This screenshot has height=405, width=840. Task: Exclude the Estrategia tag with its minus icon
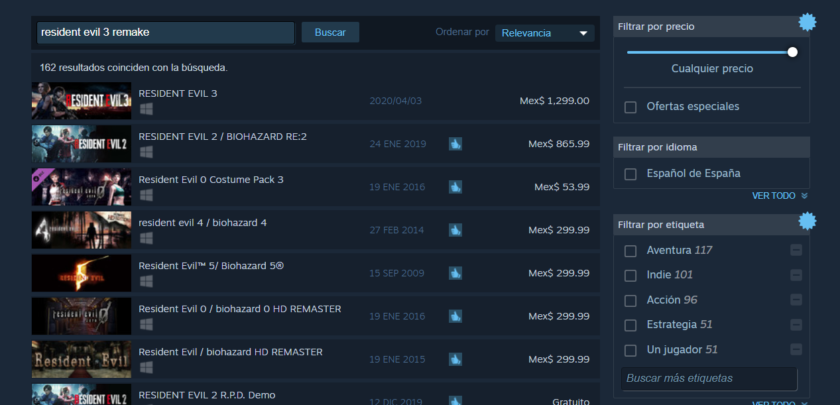pos(796,325)
